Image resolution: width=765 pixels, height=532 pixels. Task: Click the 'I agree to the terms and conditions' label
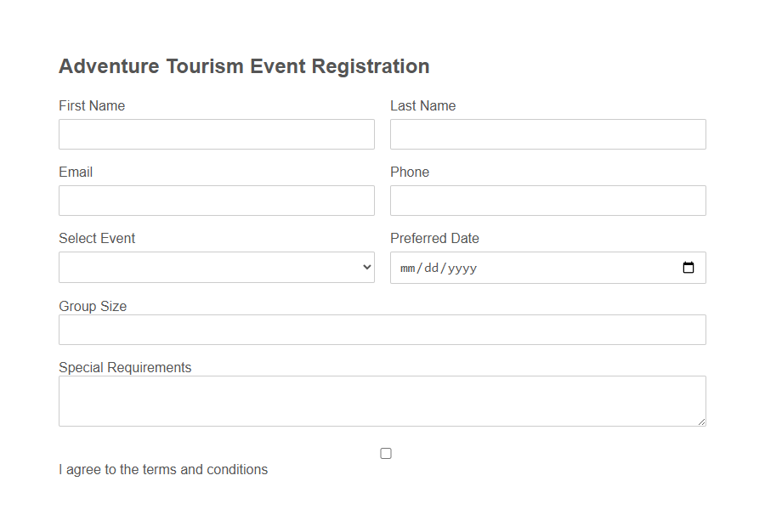click(x=163, y=469)
